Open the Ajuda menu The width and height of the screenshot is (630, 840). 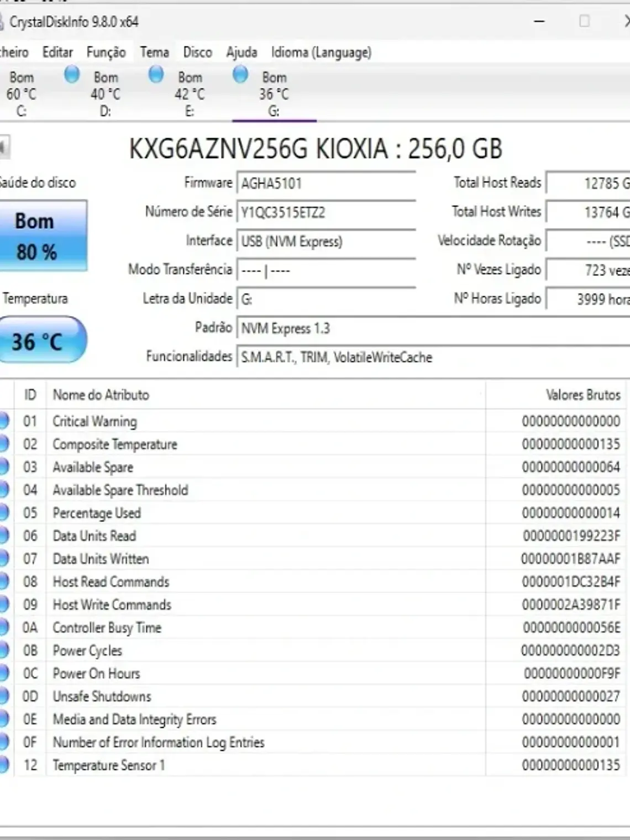click(x=242, y=53)
